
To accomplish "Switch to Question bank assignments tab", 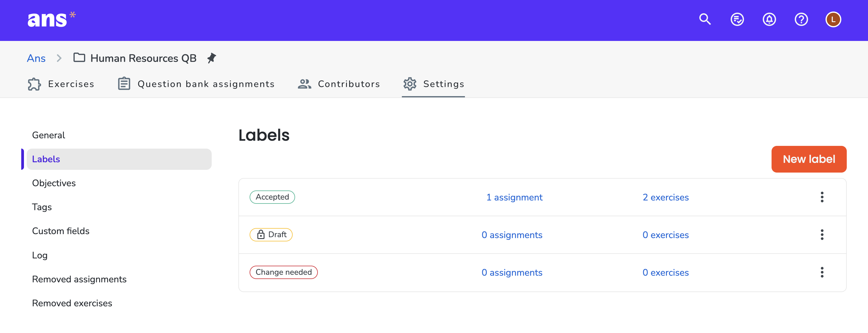I will click(x=196, y=84).
